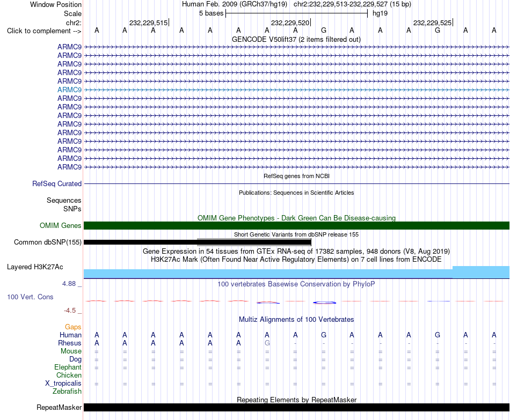Screen dimensions: 510x420
Task: Open 'Repeating Elements by RepeatMasker' title
Action: pyautogui.click(x=296, y=400)
